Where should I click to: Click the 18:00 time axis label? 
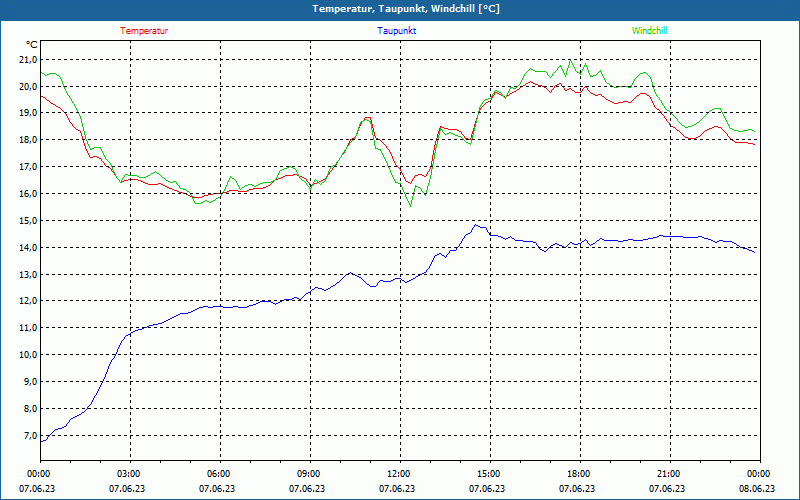pyautogui.click(x=580, y=474)
